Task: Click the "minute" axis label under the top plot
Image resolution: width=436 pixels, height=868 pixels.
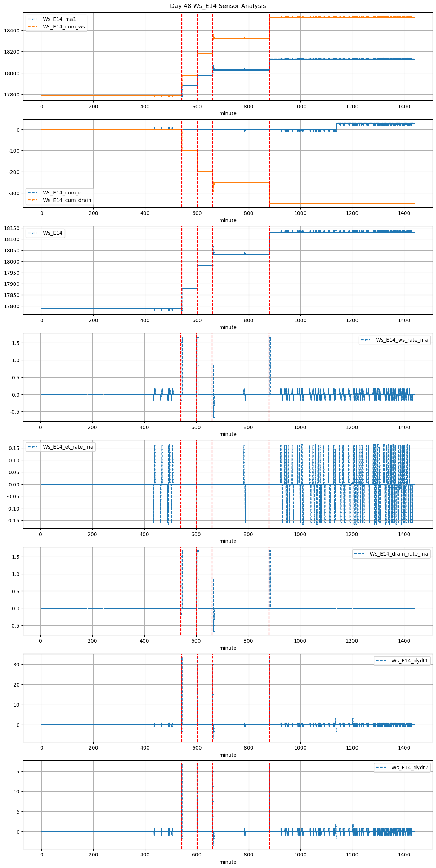Action: point(228,113)
